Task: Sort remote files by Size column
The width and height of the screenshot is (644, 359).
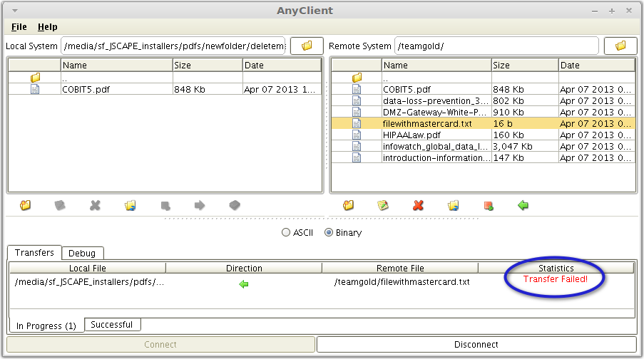Action: coord(525,66)
